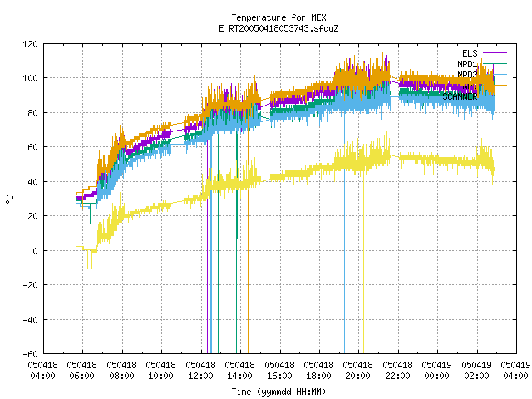
Task: Click the y-axis tick label 100
Action: point(30,78)
